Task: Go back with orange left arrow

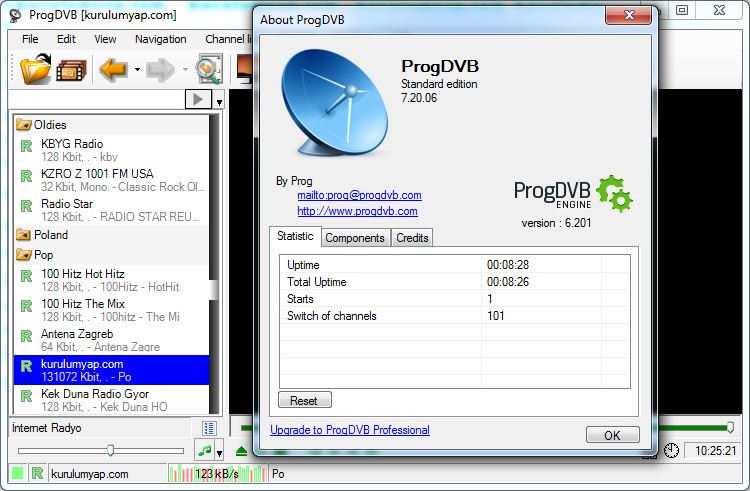Action: (113, 70)
